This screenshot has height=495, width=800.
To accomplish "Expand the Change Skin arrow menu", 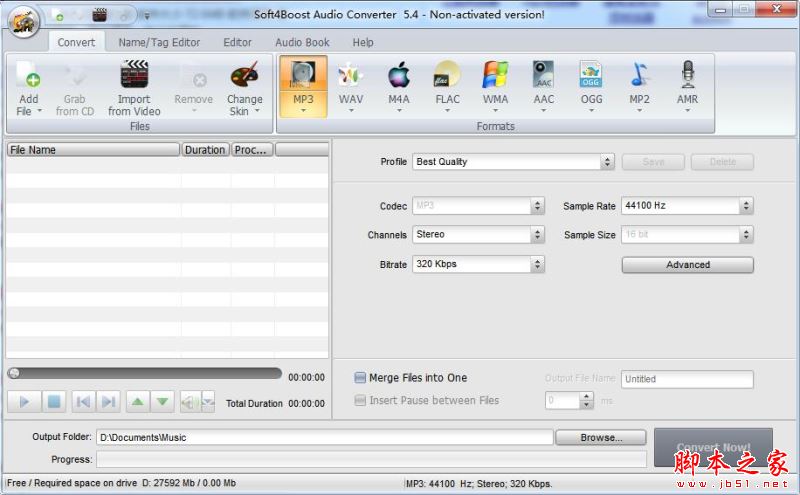I will coord(257,111).
